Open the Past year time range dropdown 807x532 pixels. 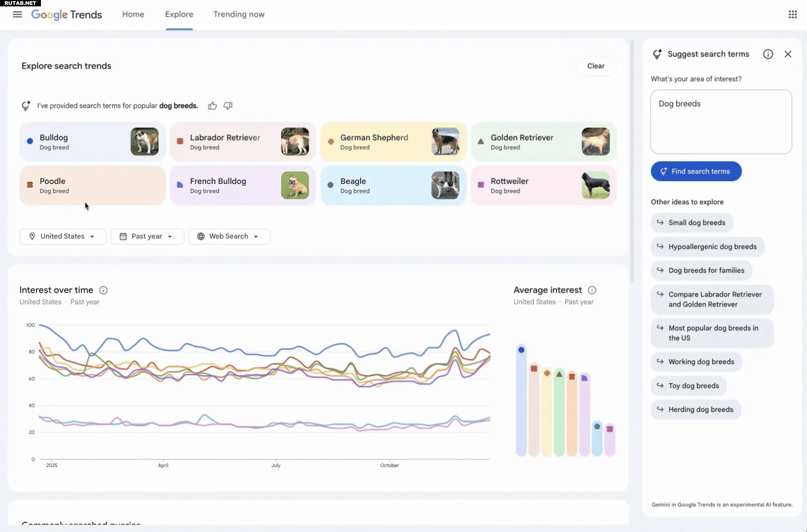(147, 236)
